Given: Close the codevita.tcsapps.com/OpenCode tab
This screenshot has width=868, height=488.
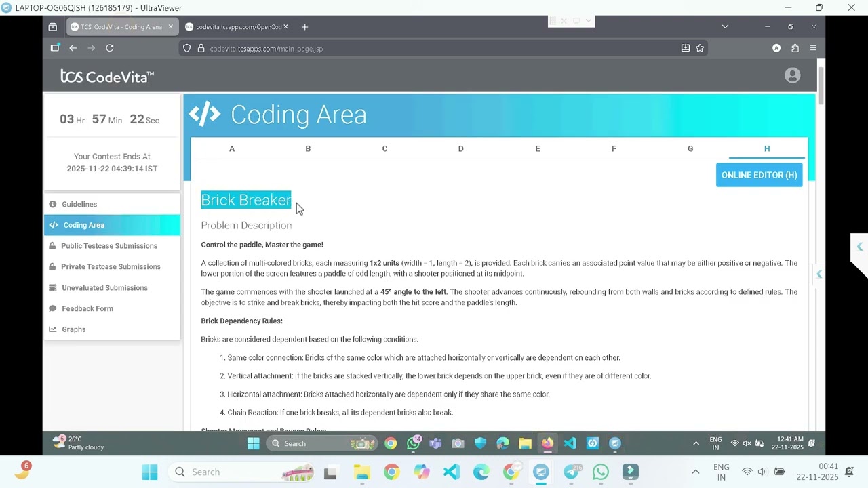Looking at the screenshot, I should 285,27.
